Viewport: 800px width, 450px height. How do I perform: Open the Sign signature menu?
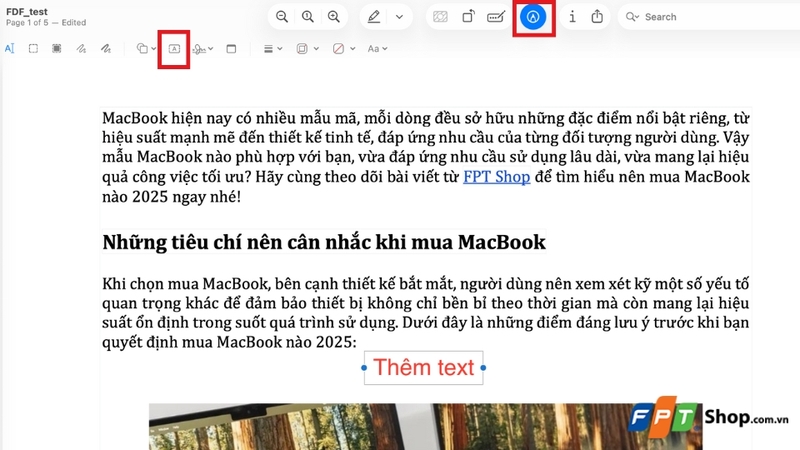[x=203, y=48]
